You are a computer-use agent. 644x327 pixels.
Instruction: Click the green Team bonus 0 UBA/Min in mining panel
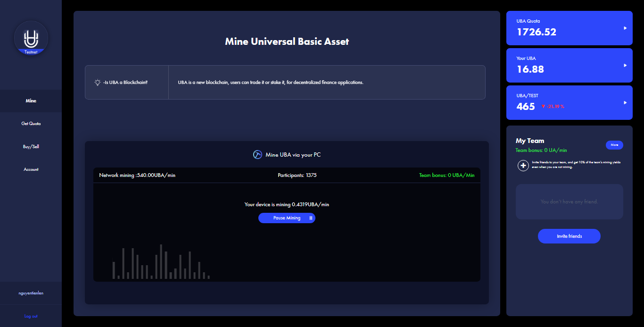point(447,175)
